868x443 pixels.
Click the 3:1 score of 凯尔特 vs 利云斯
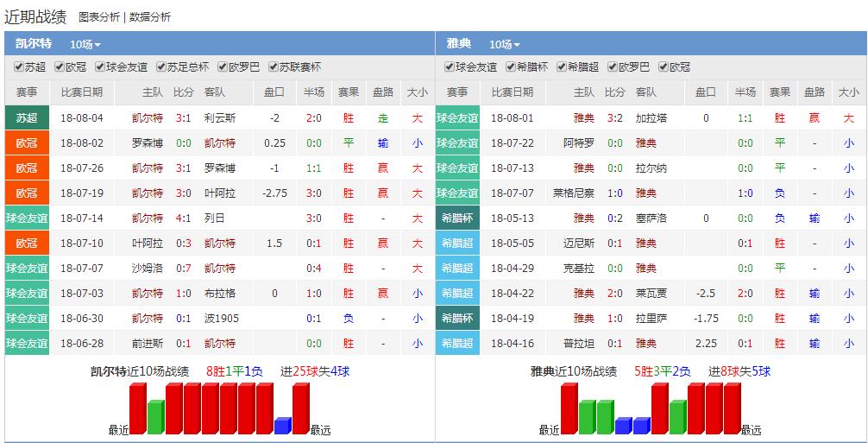183,118
